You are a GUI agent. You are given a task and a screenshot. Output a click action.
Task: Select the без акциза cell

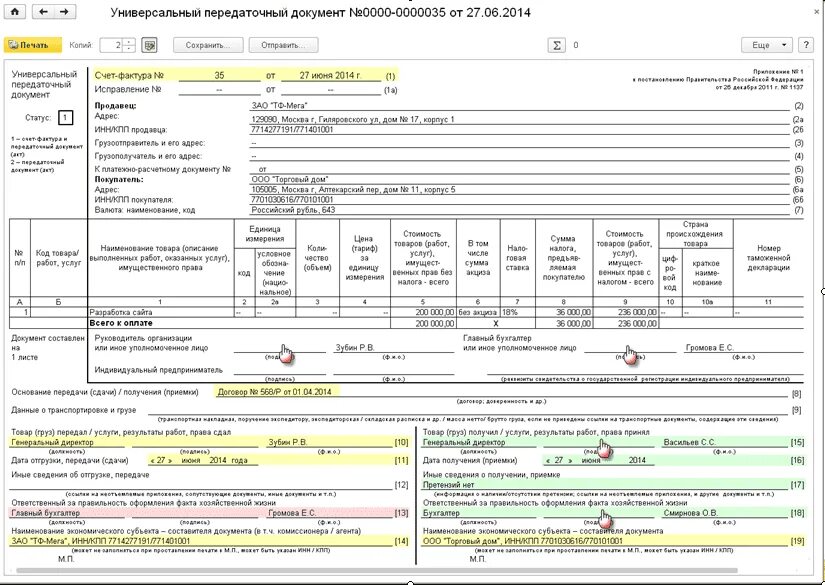point(478,312)
